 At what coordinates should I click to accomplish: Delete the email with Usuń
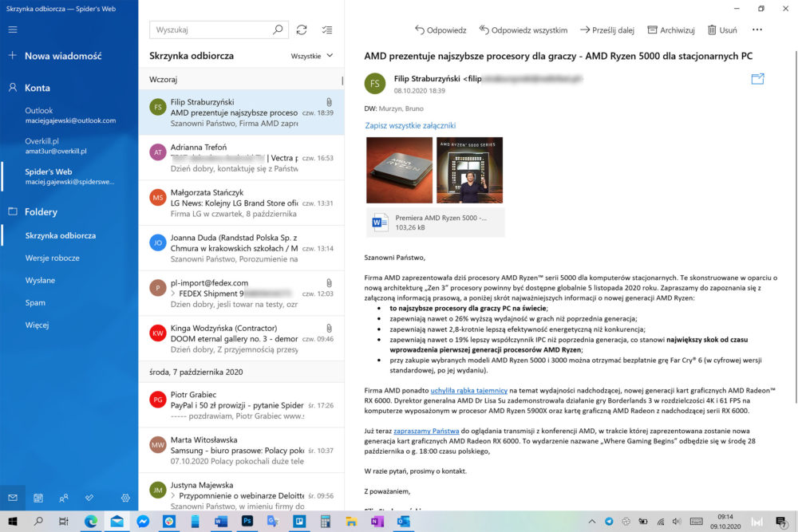(722, 30)
